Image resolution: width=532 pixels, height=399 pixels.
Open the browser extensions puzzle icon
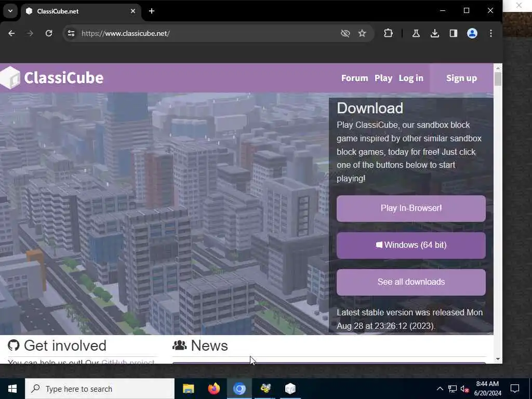click(x=388, y=33)
